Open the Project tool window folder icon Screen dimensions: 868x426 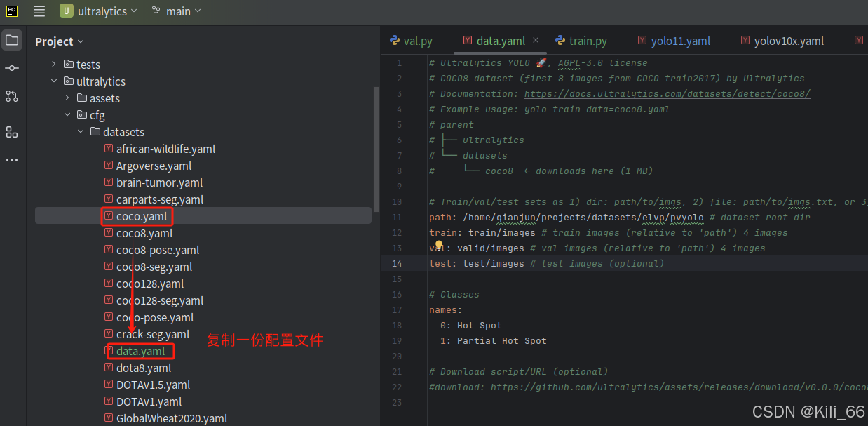coord(12,40)
